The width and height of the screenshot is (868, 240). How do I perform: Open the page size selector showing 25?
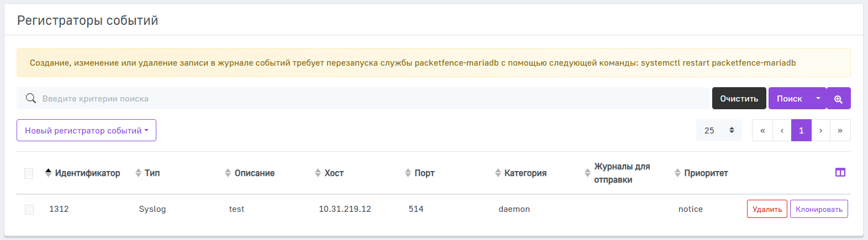719,131
